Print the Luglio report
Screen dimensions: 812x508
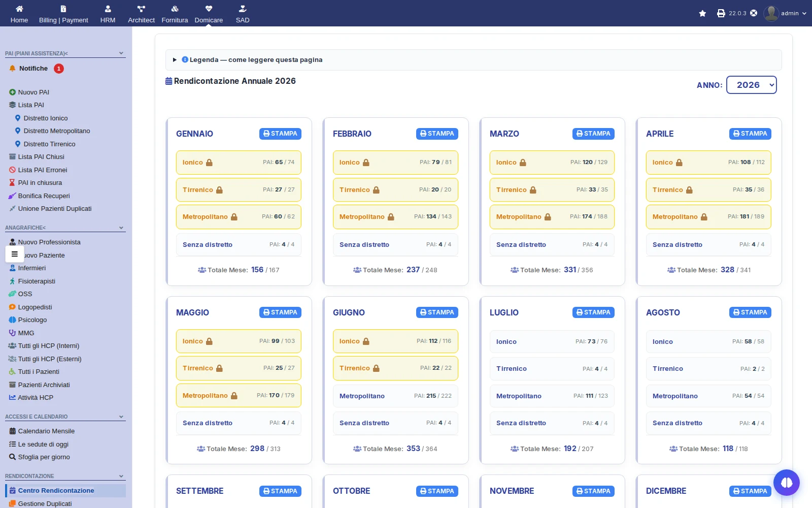(593, 312)
